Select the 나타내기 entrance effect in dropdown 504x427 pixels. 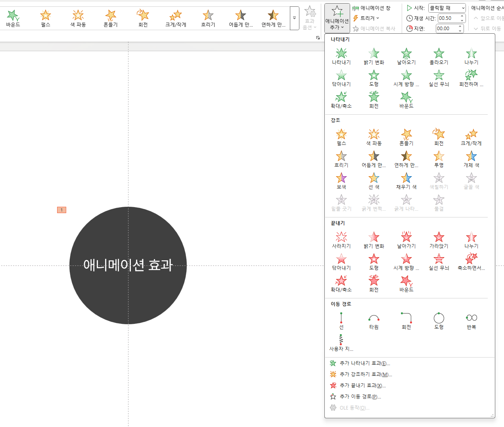[341, 56]
